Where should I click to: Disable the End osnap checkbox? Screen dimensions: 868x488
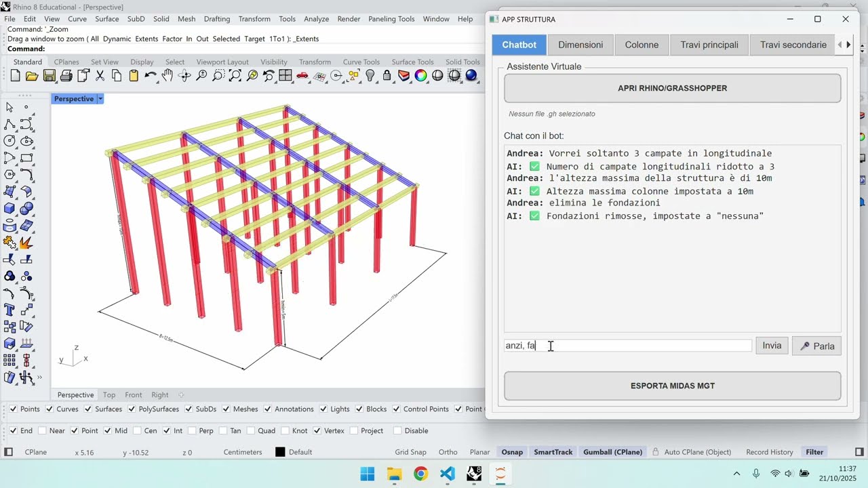point(14,430)
